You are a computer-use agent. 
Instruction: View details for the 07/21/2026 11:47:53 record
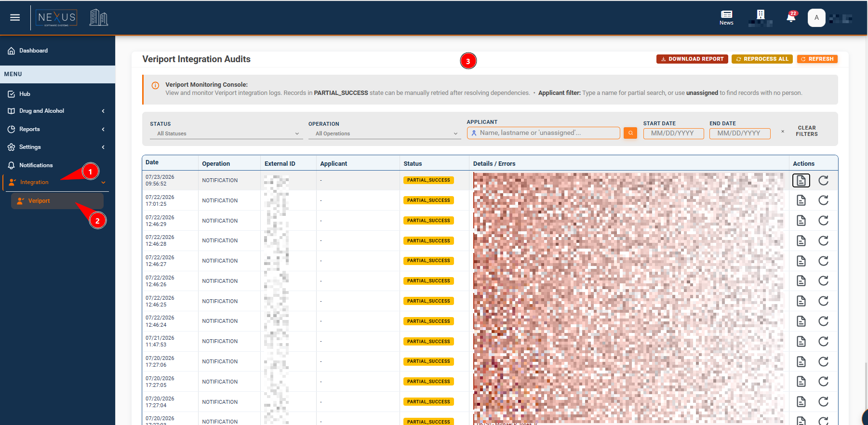tap(801, 342)
